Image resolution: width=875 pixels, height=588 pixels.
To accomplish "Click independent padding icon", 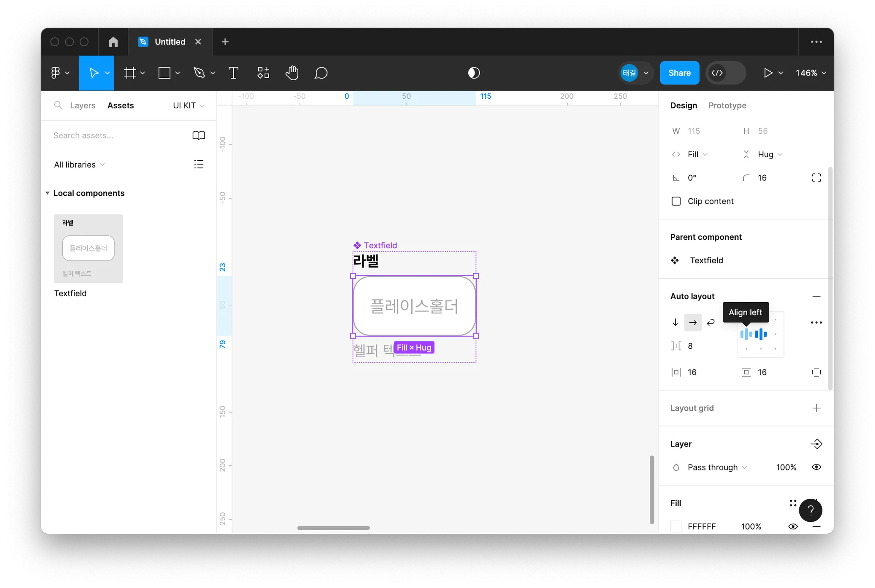I will pyautogui.click(x=816, y=372).
